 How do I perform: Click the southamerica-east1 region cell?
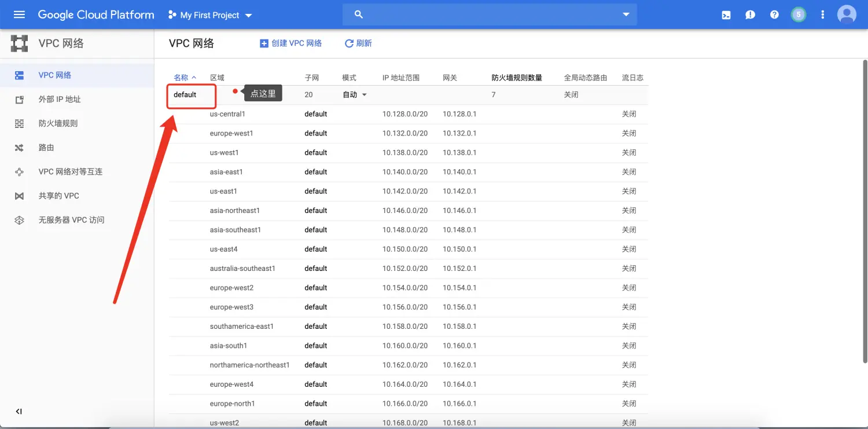[242, 327]
